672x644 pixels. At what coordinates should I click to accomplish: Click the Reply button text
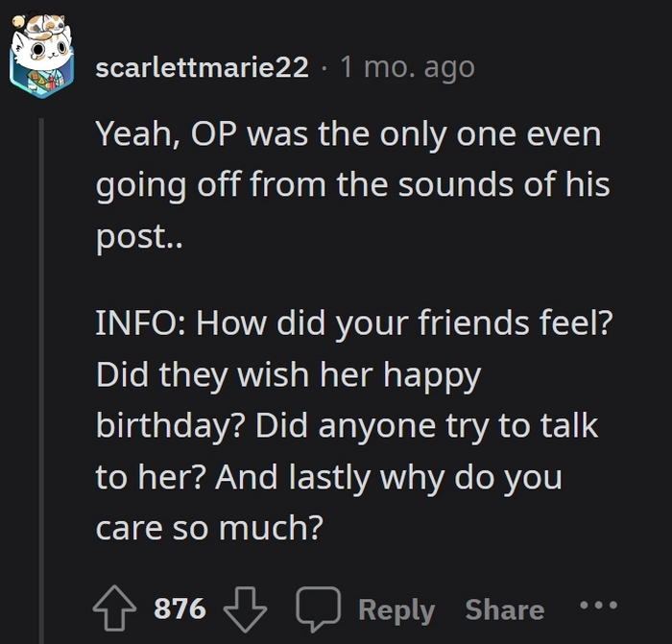pos(396,609)
